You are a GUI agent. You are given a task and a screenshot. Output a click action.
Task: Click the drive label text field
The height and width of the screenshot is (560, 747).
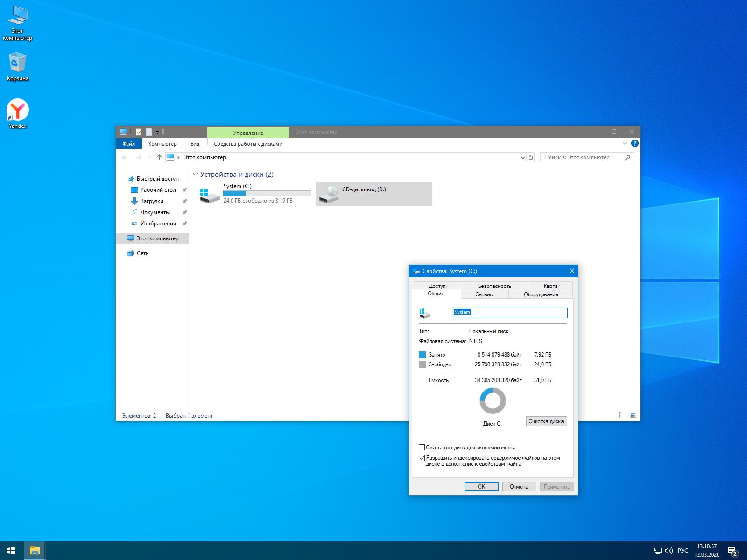(510, 313)
